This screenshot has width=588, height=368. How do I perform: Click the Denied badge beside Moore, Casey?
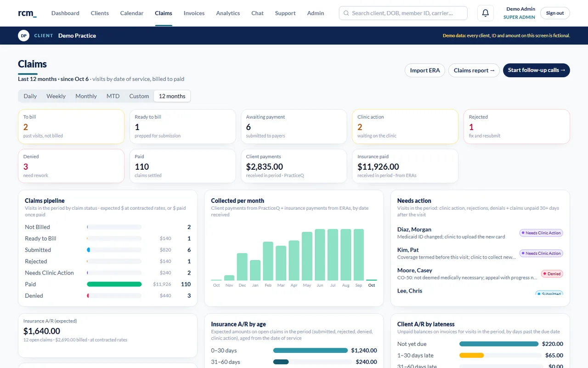coord(552,274)
